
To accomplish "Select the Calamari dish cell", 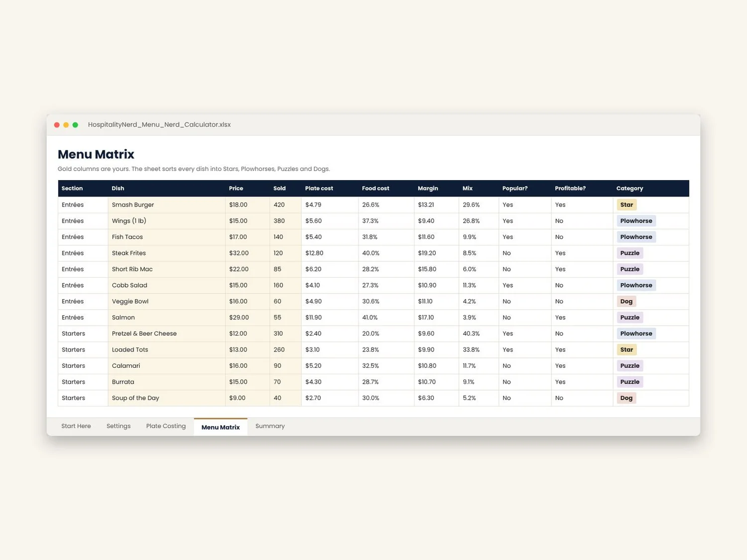I will click(166, 366).
